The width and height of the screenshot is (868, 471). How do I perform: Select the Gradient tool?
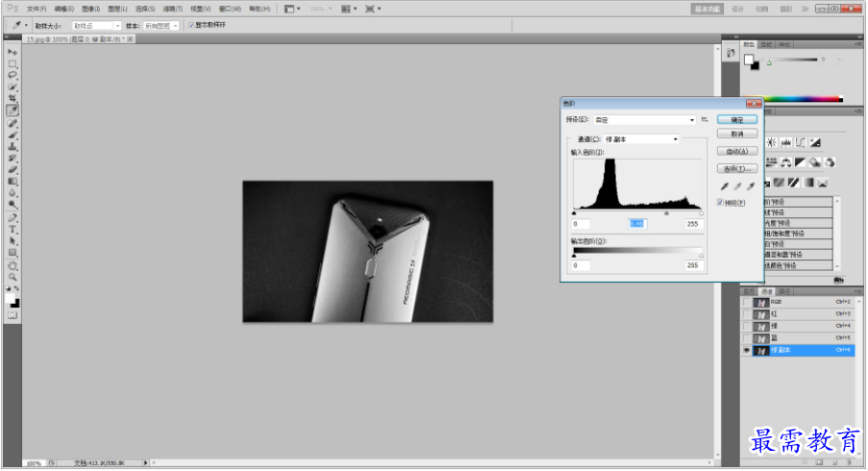point(12,181)
